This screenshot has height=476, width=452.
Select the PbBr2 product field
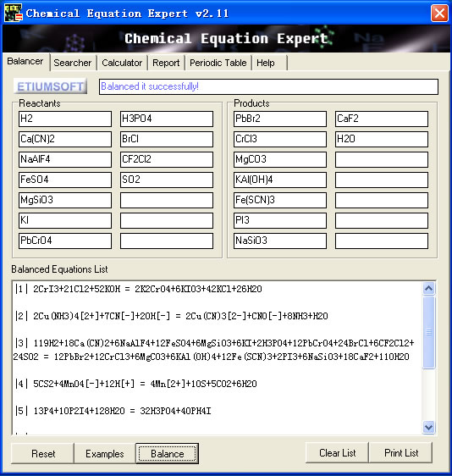click(x=280, y=119)
